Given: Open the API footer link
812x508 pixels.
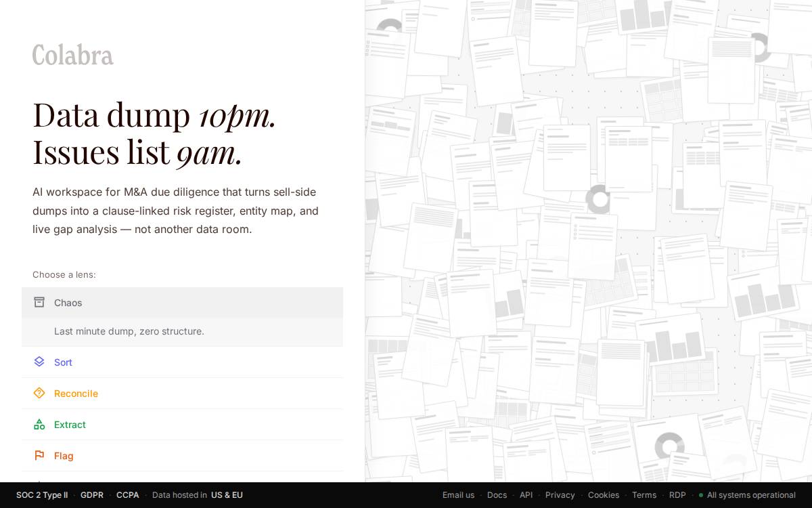Looking at the screenshot, I should (x=526, y=495).
